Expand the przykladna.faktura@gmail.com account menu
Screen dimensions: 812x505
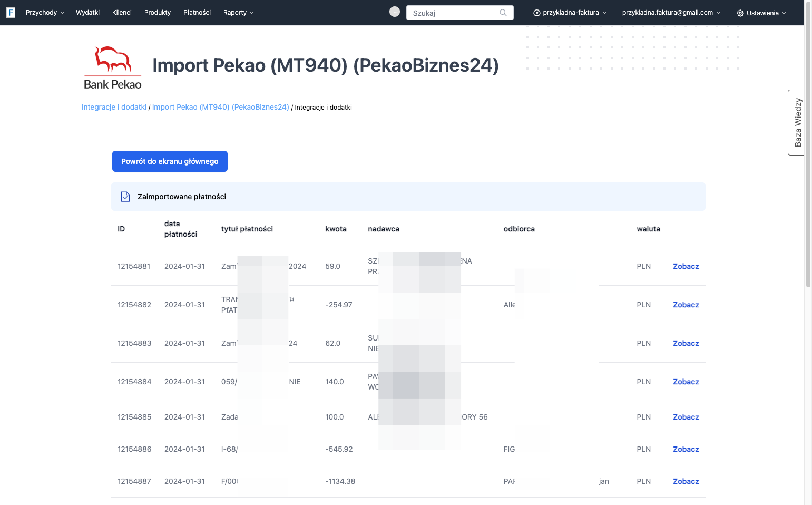[671, 13]
